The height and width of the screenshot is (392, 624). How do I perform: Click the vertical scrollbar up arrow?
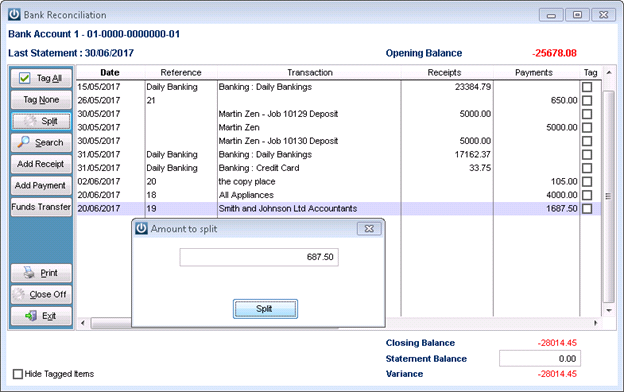click(x=609, y=73)
